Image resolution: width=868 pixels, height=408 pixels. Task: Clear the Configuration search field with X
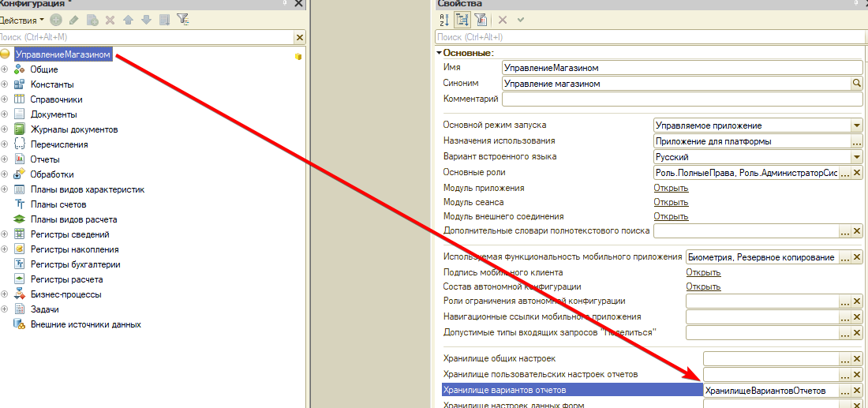pyautogui.click(x=299, y=37)
